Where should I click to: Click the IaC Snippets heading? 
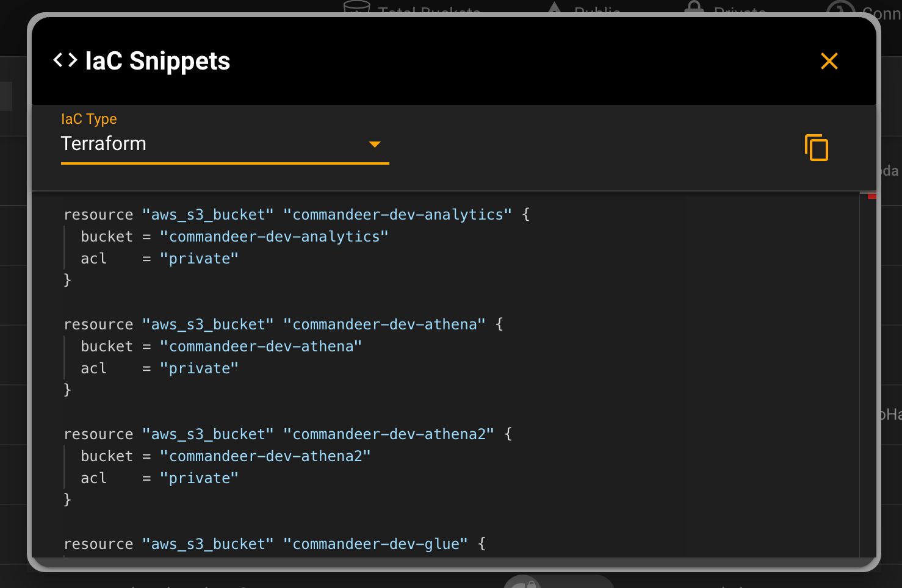coord(157,61)
